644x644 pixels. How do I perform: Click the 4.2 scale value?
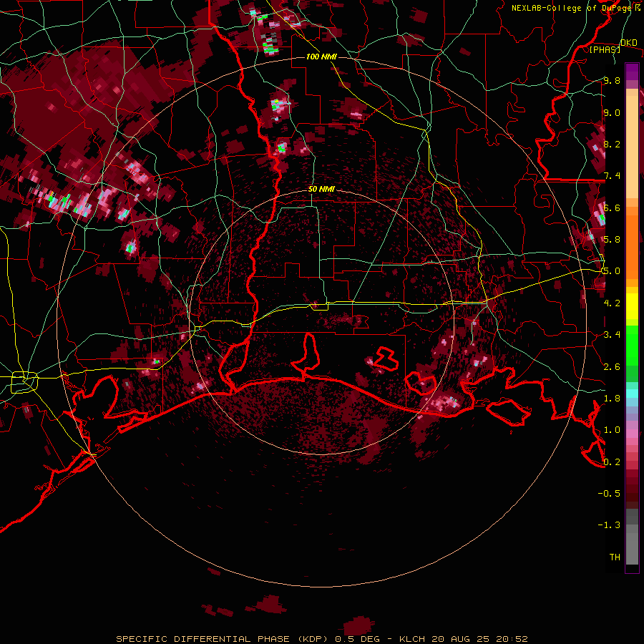[612, 303]
